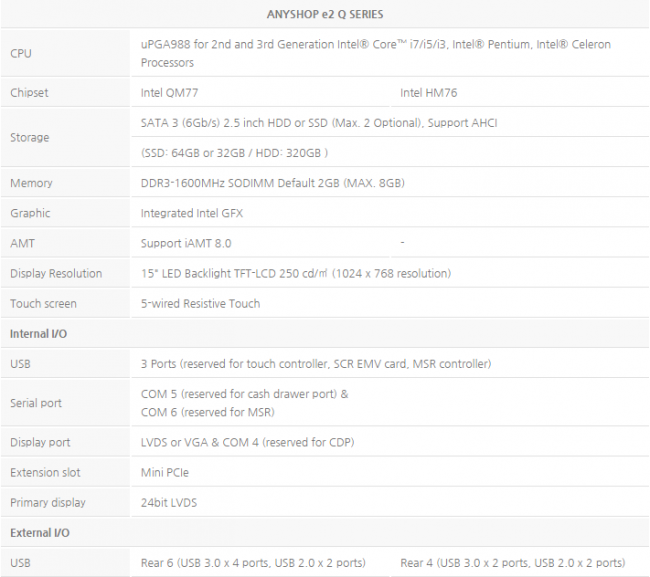Click the Mini PCIe extension slot value
This screenshot has height=577, width=650.
pyautogui.click(x=165, y=472)
